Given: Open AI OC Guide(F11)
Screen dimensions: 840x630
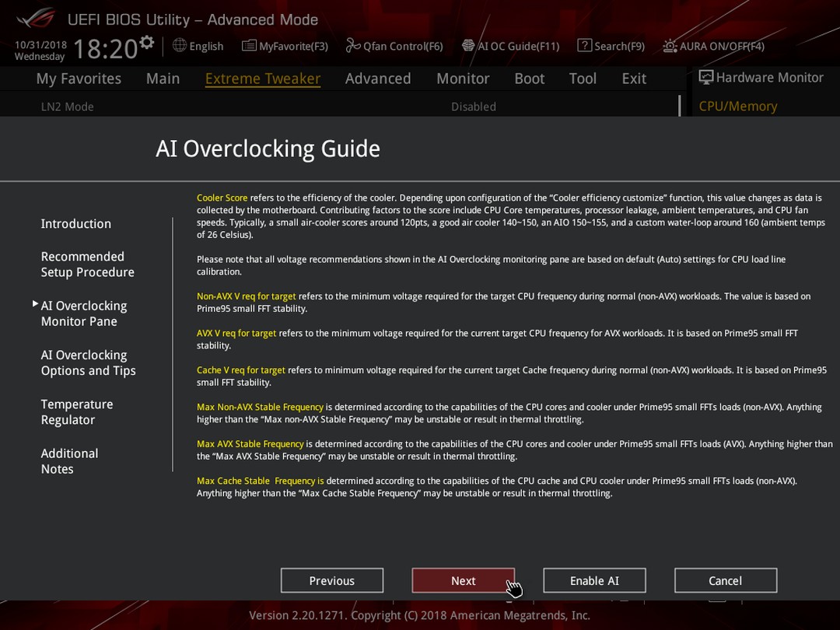Looking at the screenshot, I should click(519, 46).
